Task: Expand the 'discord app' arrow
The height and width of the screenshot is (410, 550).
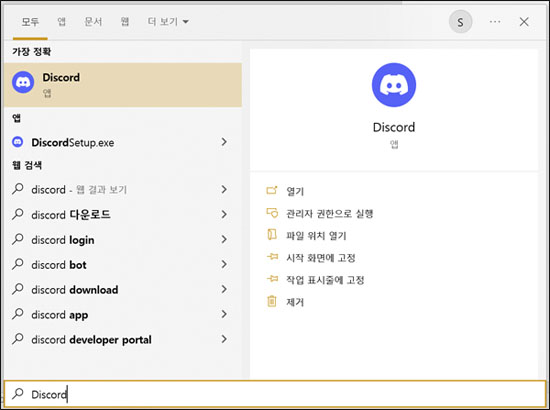Action: [x=224, y=314]
